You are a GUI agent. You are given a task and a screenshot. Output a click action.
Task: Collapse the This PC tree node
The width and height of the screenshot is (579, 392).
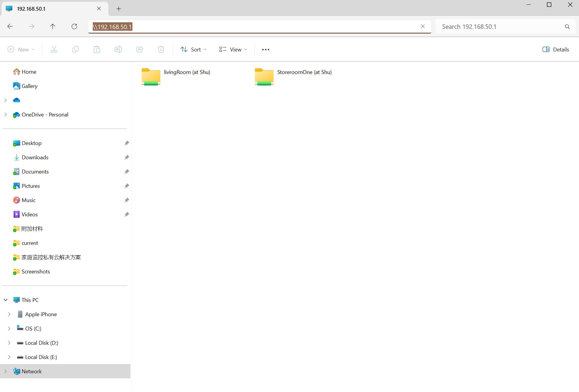6,300
